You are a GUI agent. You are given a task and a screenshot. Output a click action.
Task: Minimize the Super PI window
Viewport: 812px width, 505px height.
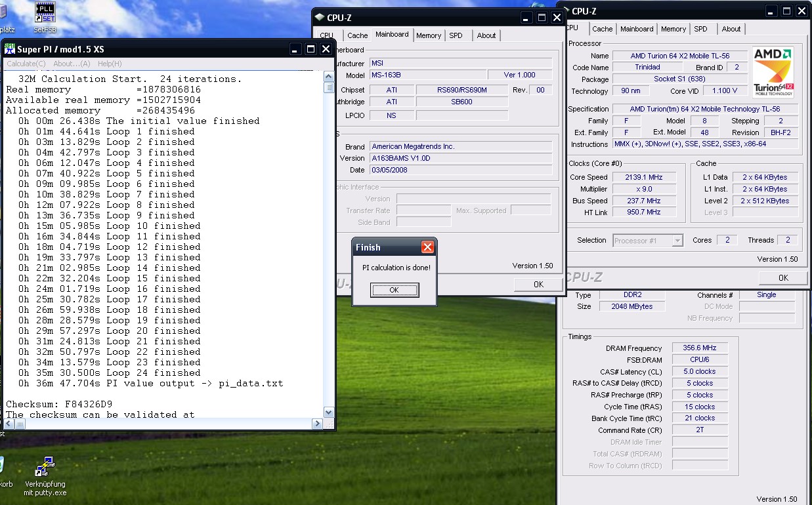[297, 49]
